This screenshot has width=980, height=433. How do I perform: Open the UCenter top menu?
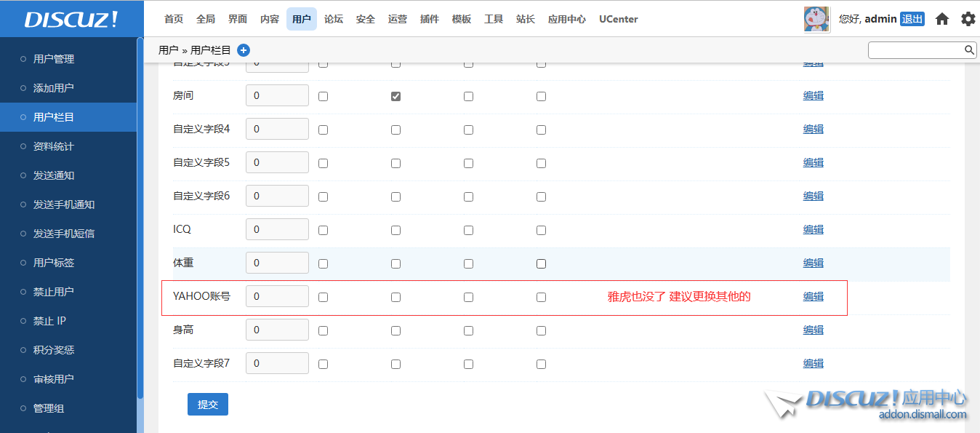click(x=618, y=19)
